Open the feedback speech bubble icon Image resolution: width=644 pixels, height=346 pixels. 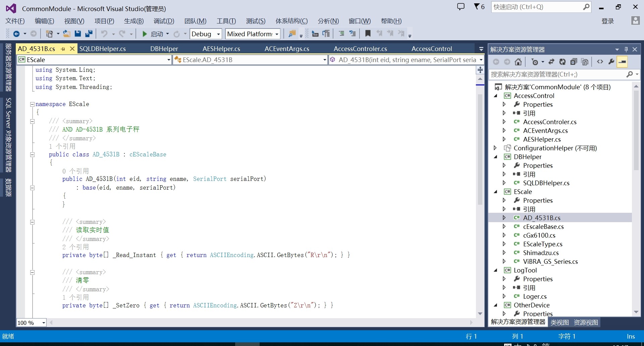(461, 7)
